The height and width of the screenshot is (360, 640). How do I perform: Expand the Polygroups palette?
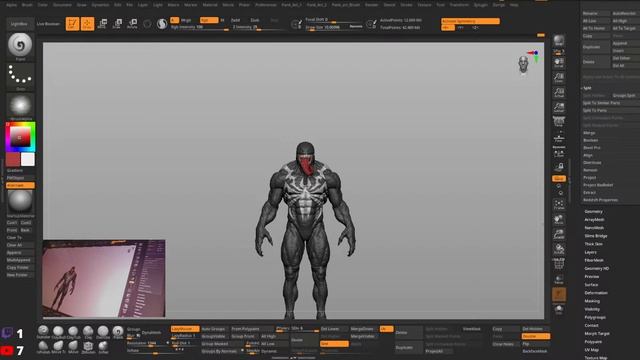coord(595,317)
